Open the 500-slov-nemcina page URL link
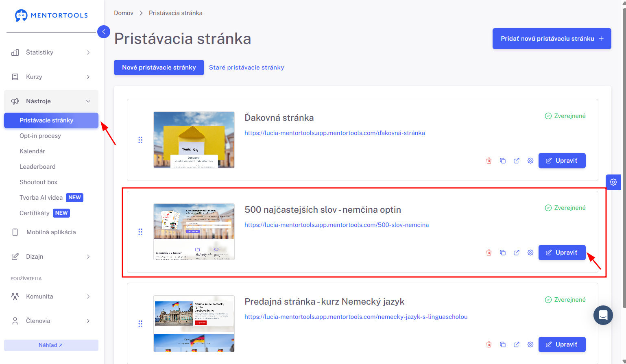 pyautogui.click(x=336, y=225)
